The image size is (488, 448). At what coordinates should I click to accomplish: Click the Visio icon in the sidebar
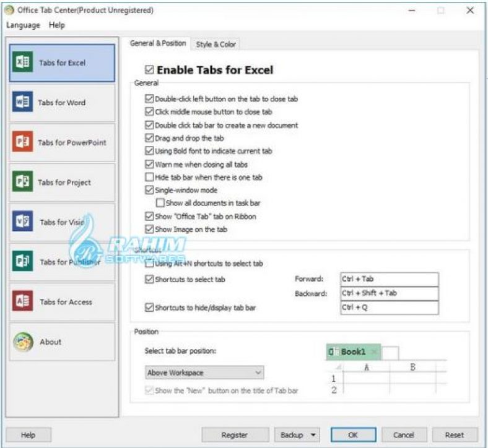[22, 221]
